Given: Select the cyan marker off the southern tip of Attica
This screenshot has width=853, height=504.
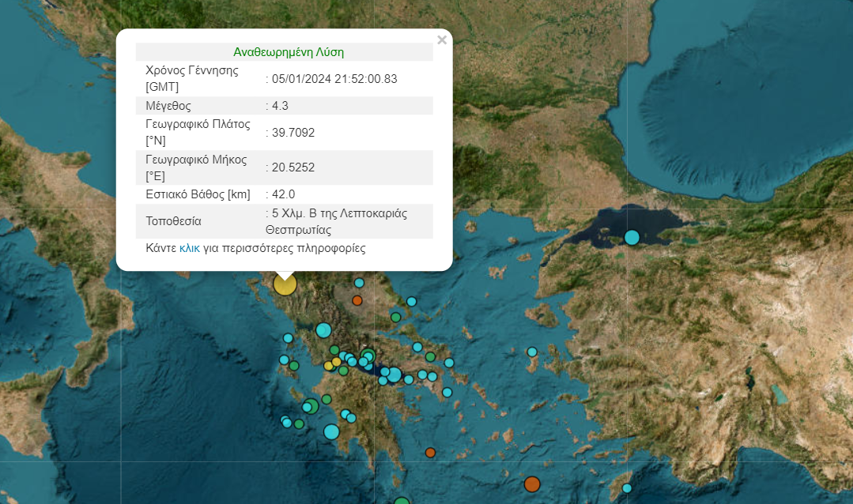Looking at the screenshot, I should [x=447, y=392].
